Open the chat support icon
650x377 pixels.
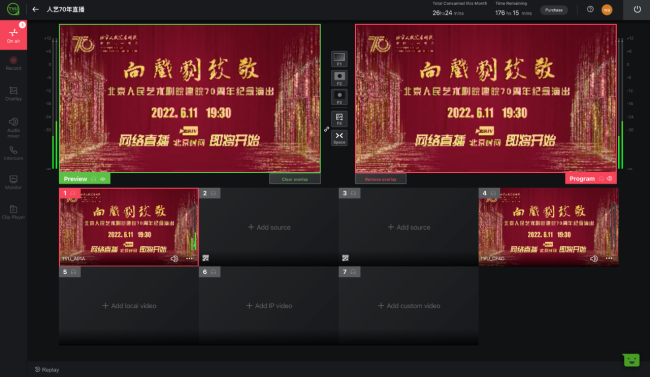coord(631,360)
